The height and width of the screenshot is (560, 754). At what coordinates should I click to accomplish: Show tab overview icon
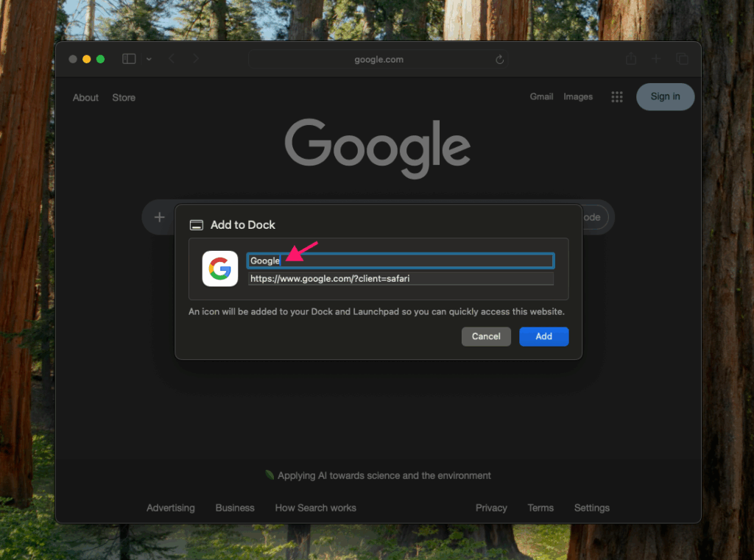(682, 59)
